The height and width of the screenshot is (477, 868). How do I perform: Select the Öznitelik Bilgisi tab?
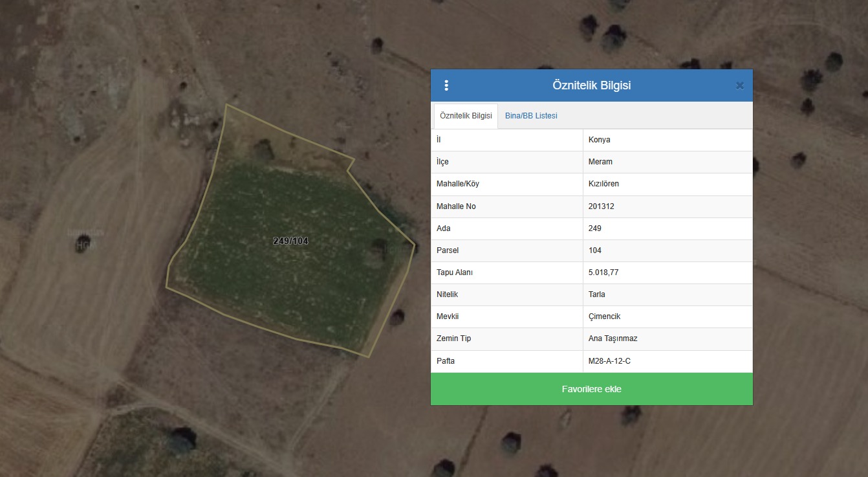[466, 116]
